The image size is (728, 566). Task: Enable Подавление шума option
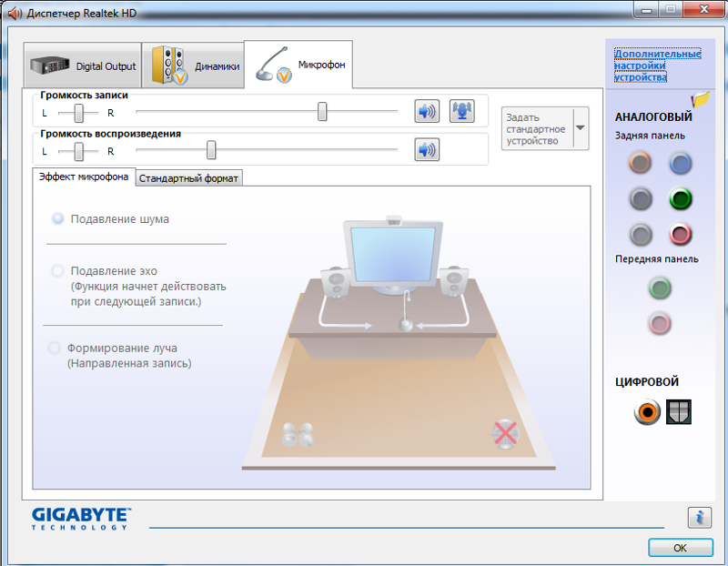58,218
